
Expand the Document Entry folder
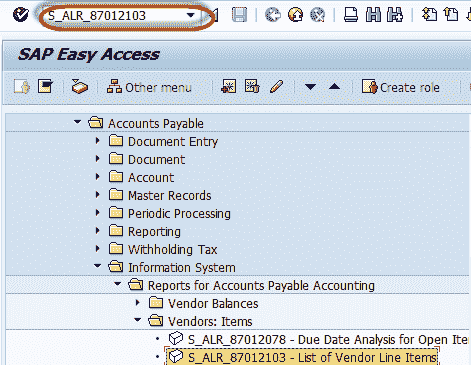click(97, 141)
